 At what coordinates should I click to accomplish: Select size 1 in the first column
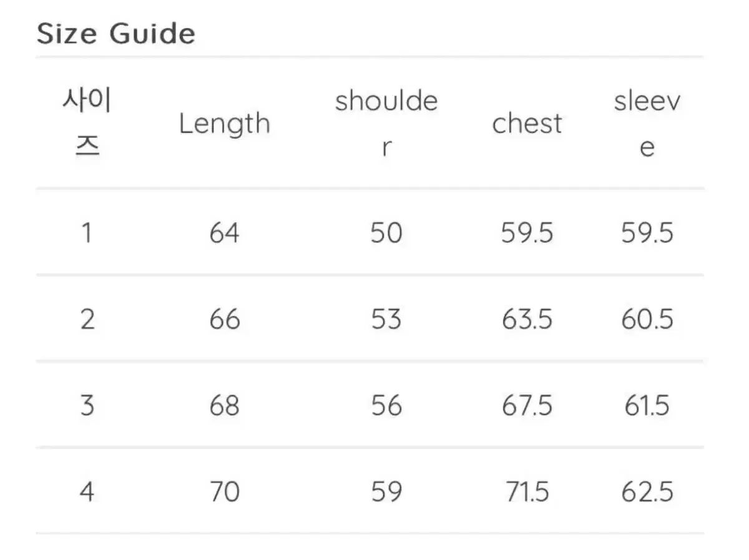(x=87, y=233)
